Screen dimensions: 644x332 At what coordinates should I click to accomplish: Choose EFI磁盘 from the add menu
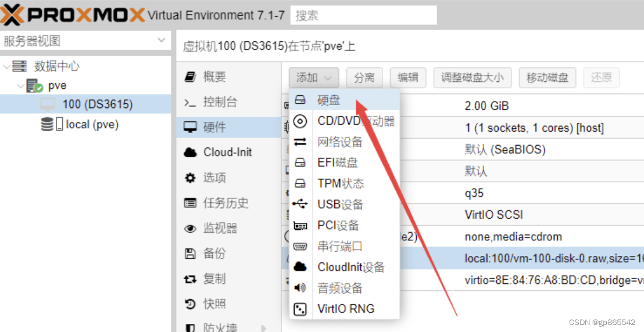pos(345,163)
